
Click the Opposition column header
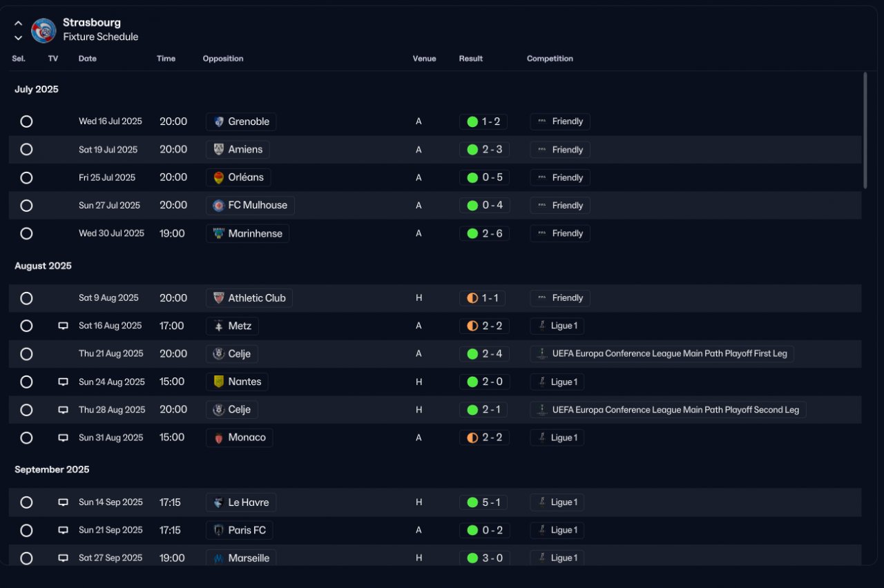coord(223,59)
